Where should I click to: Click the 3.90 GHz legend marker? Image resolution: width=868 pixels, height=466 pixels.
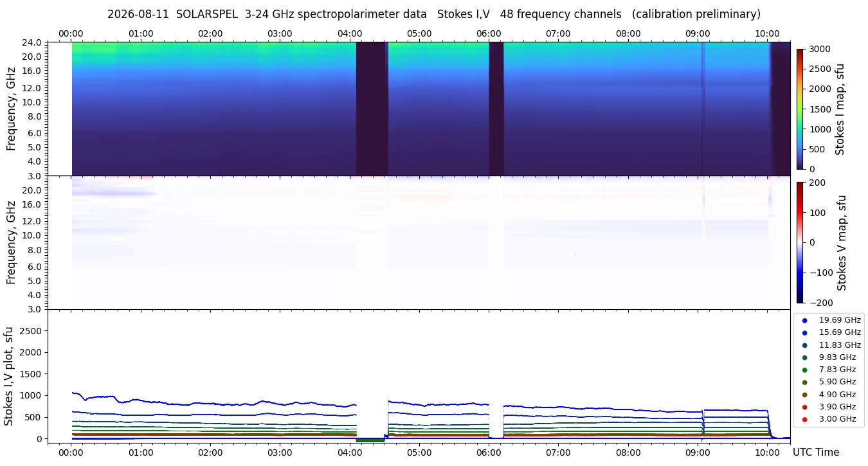click(x=804, y=407)
